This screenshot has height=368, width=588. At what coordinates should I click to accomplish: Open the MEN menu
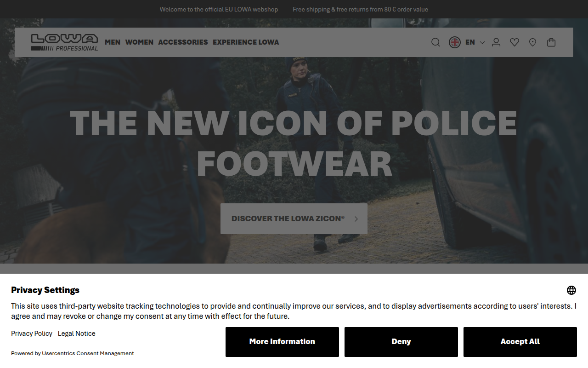(113, 42)
